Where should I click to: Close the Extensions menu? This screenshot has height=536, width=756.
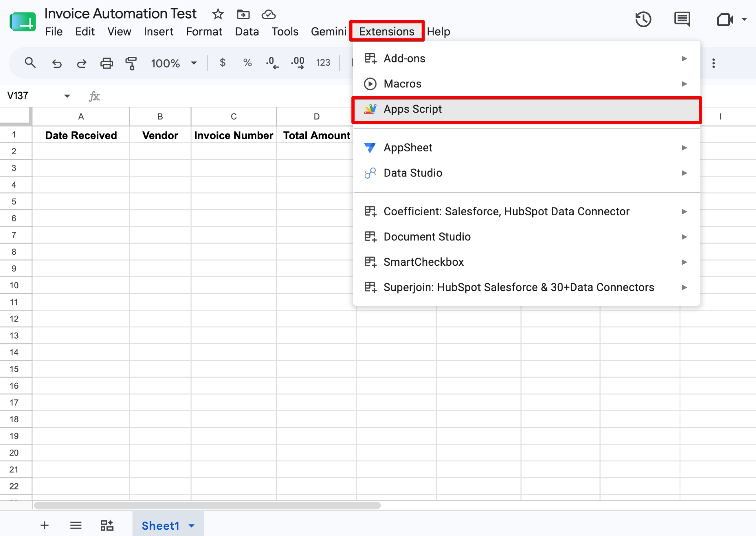click(386, 32)
